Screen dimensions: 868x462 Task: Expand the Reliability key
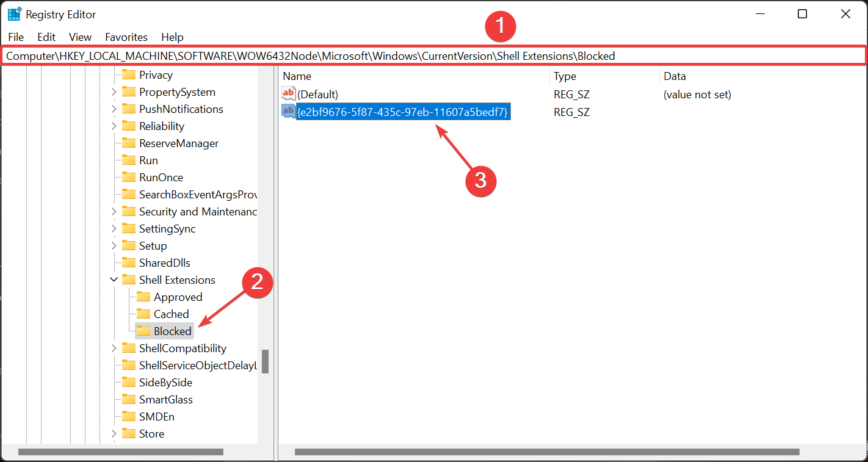click(114, 126)
